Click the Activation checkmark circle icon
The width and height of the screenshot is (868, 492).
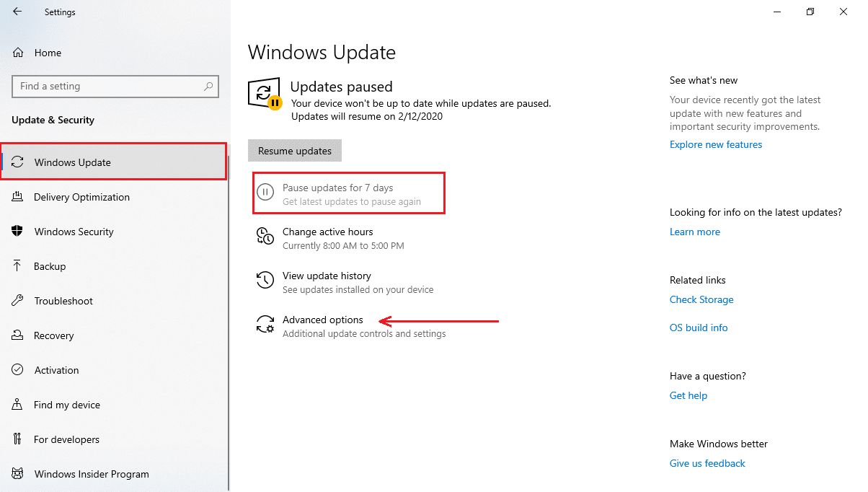pyautogui.click(x=18, y=370)
